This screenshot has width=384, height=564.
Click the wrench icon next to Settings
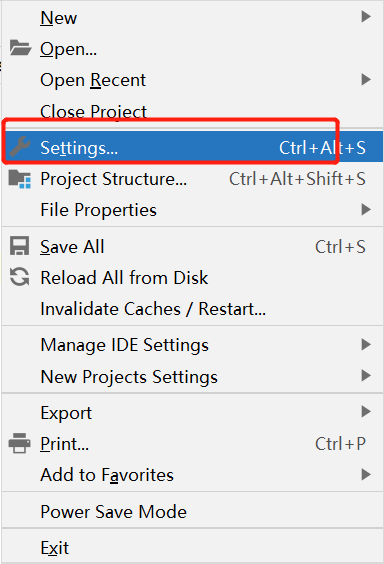click(20, 147)
